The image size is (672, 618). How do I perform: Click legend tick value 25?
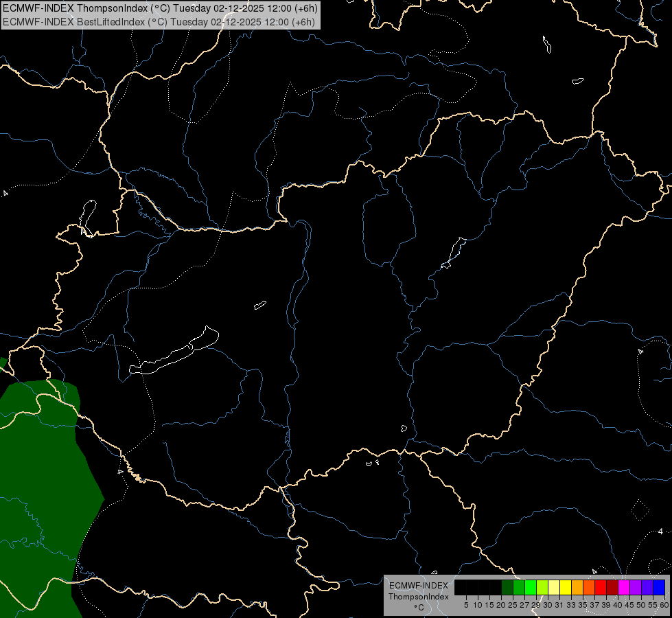513,605
